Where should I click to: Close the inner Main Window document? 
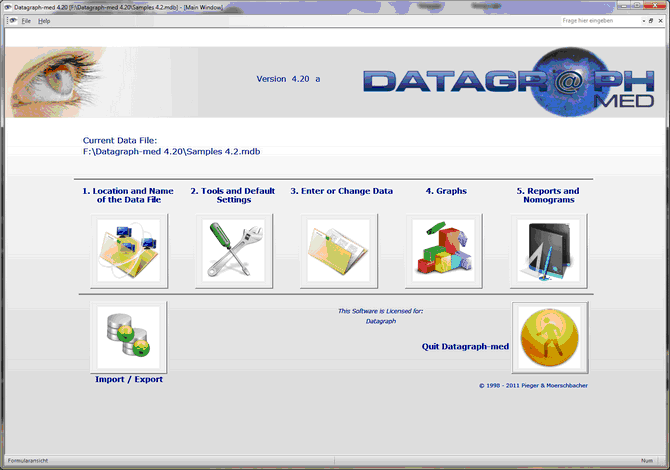point(660,21)
